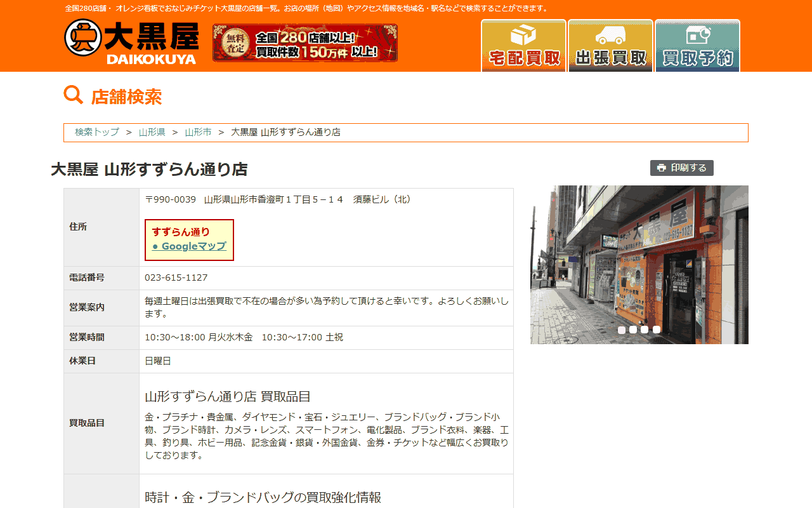The image size is (812, 508).
Task: Open the 店舗検索 heading
Action: (126, 97)
